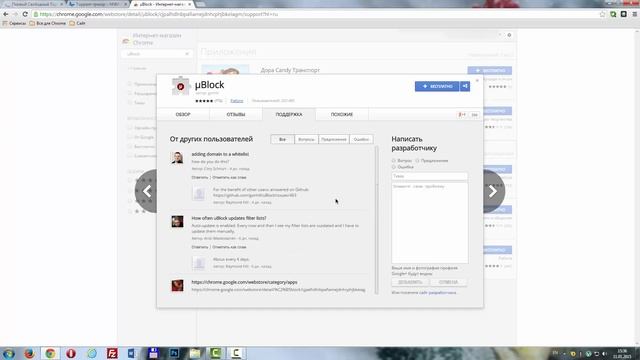640x360 pixels.
Task: Open the Chrome menu icon at toolbar end
Action: (635, 14)
